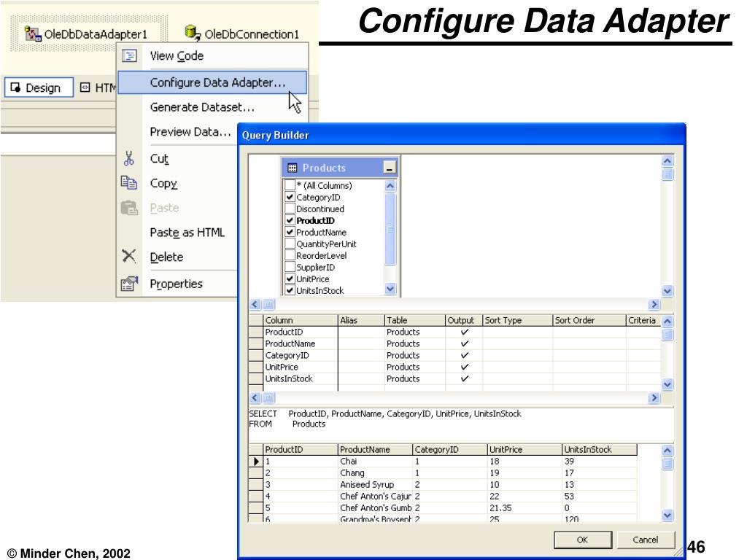The height and width of the screenshot is (560, 747).
Task: Click Alias cell for ProductName row
Action: click(x=361, y=343)
